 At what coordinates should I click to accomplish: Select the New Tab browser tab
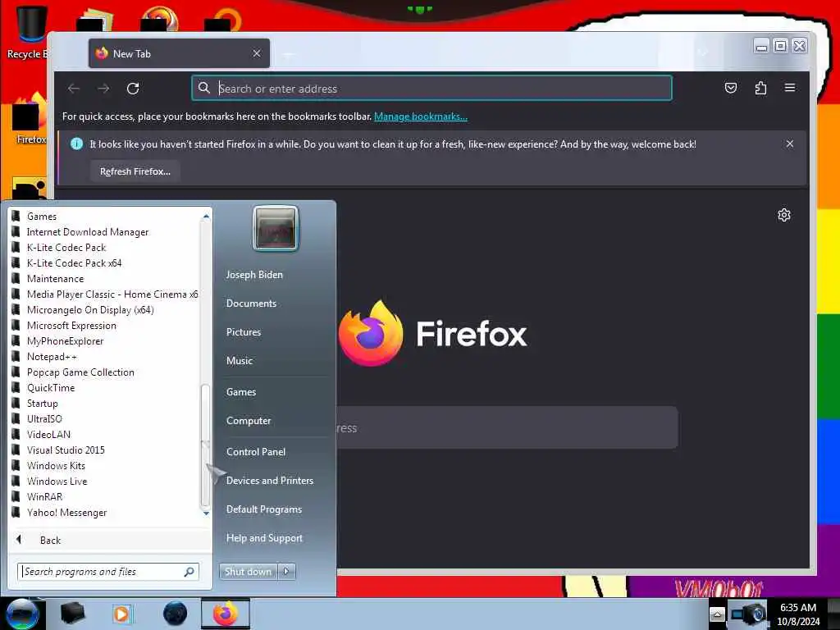tap(179, 53)
